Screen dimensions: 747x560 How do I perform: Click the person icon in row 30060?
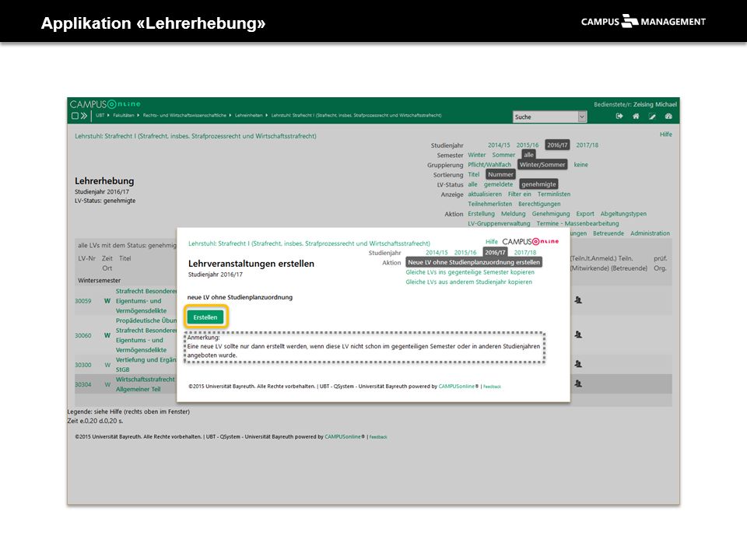578,334
